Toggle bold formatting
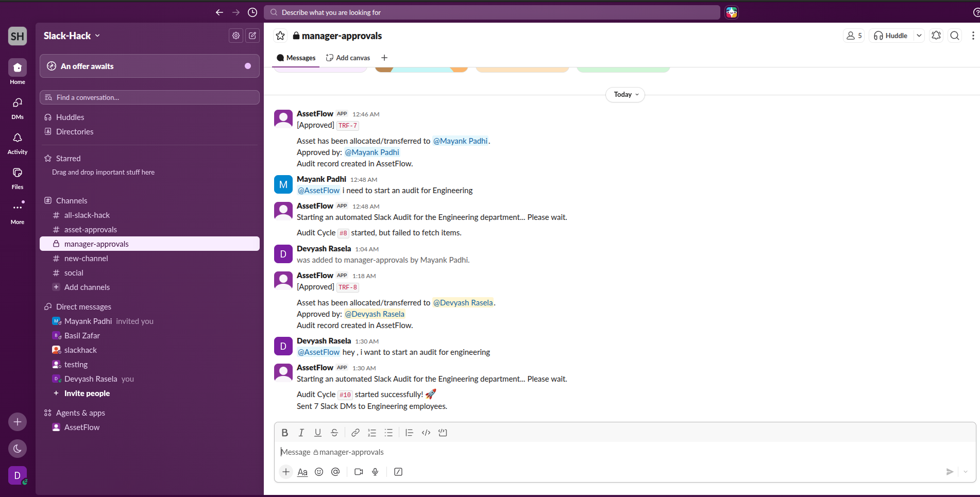980x497 pixels. click(285, 433)
